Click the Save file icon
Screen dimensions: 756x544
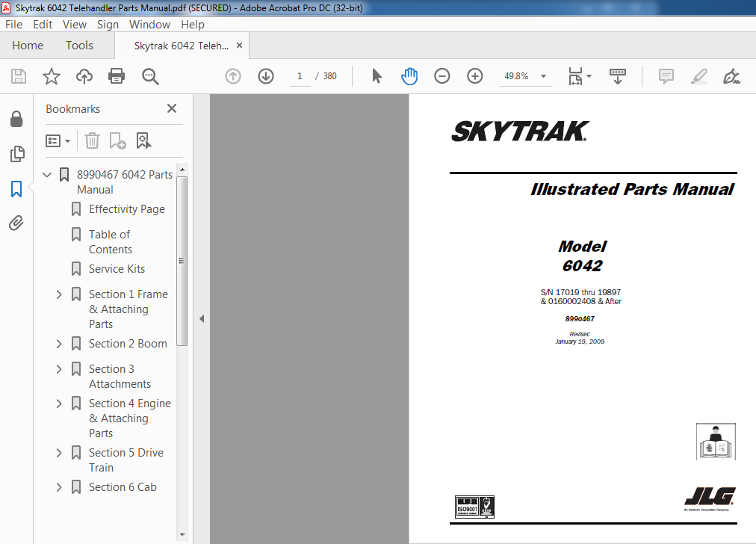coord(19,76)
